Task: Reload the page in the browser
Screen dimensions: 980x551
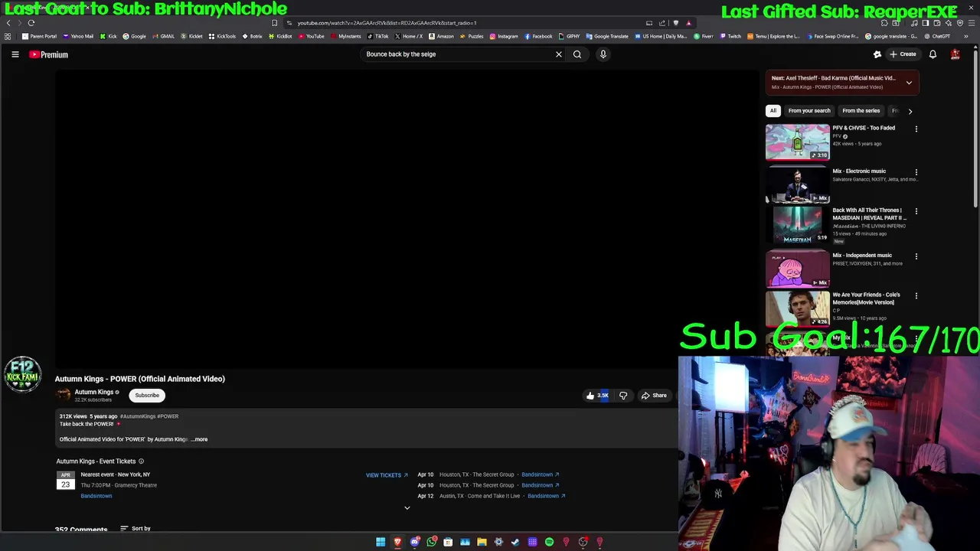Action: pyautogui.click(x=31, y=23)
